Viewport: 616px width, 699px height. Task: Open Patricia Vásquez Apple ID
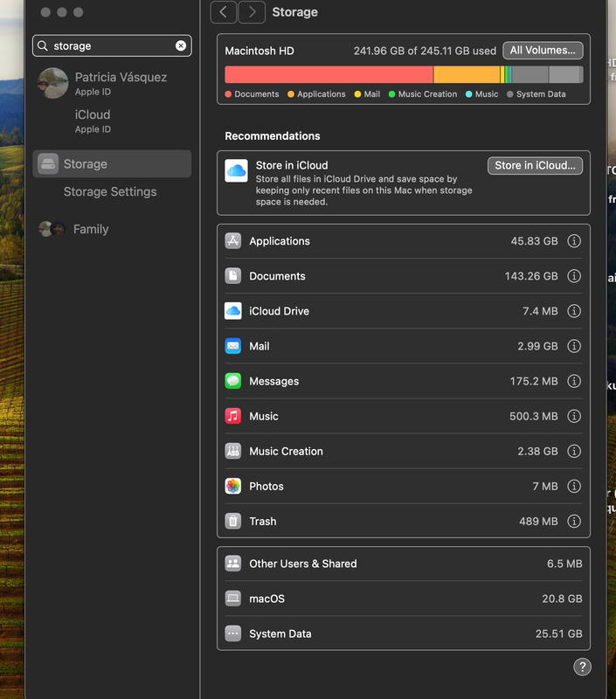[x=121, y=83]
